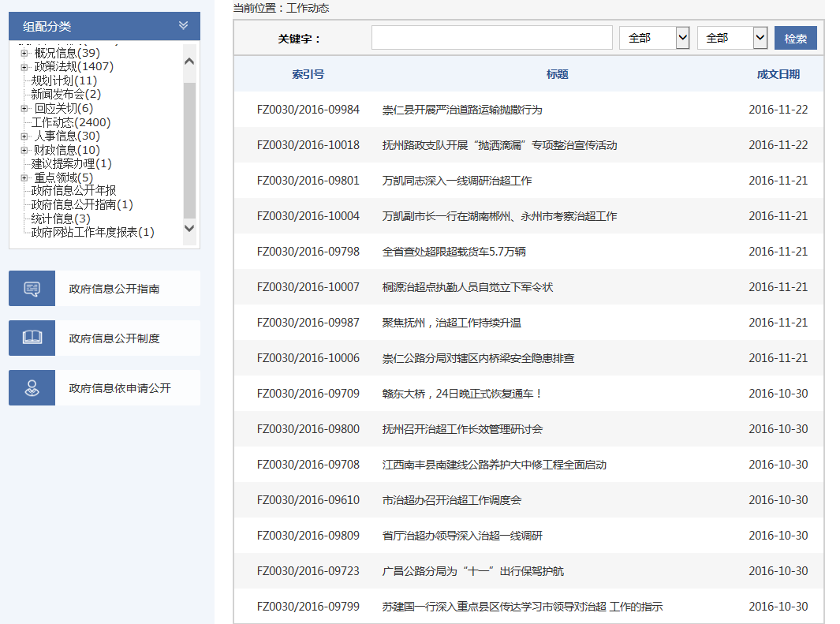Open the 政府信息公开指南 sidebar link
840x624 pixels.
114,289
